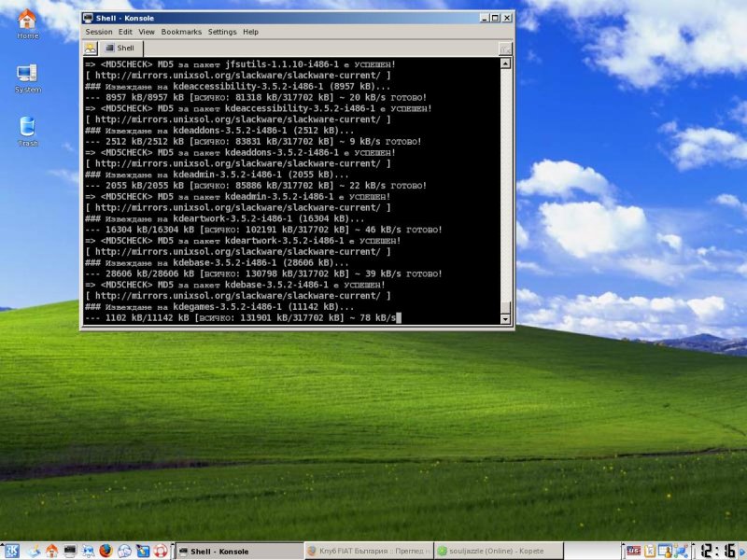747x560 pixels.
Task: Click the terminal scrollbar down arrow
Action: [x=505, y=319]
